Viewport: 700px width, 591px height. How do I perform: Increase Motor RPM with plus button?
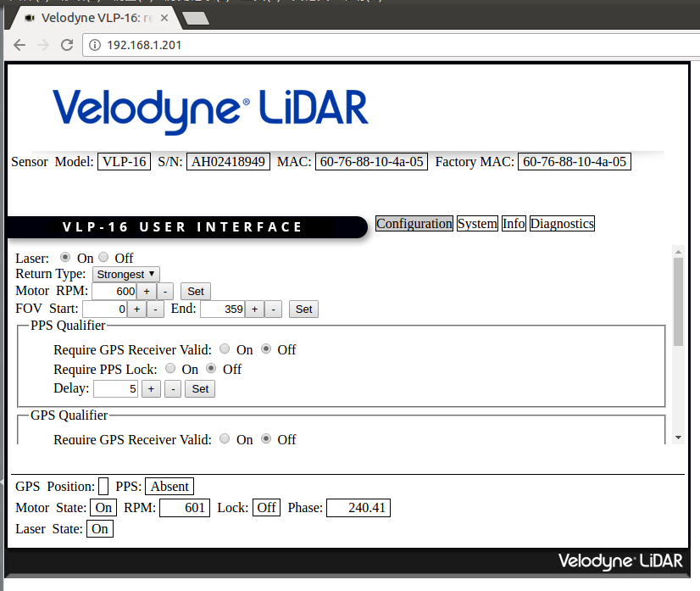pos(147,291)
